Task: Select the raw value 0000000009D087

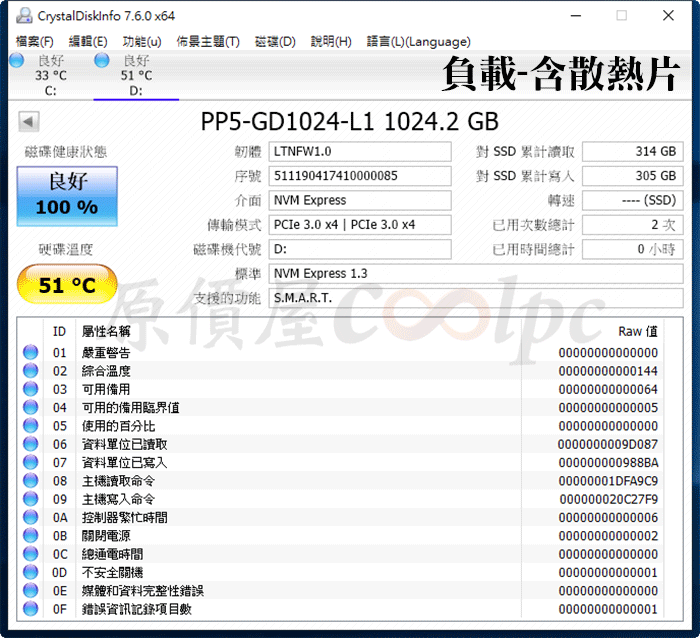Action: click(608, 444)
